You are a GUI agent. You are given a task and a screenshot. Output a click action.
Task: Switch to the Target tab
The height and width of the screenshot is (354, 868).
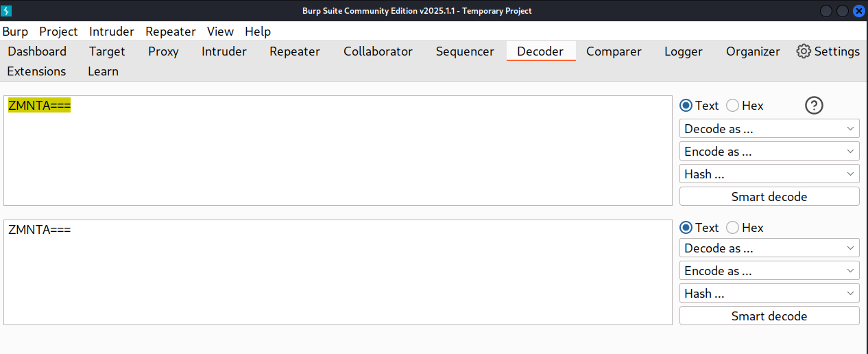click(107, 51)
